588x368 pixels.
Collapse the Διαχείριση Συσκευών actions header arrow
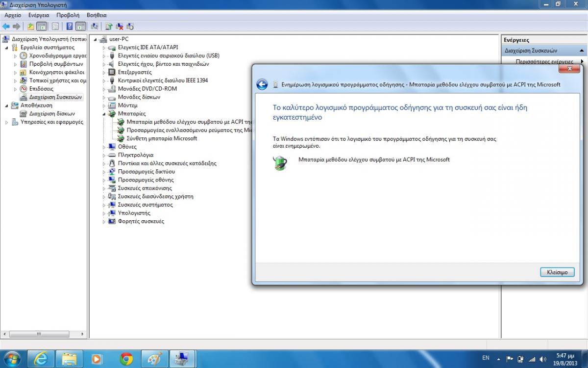coord(582,51)
